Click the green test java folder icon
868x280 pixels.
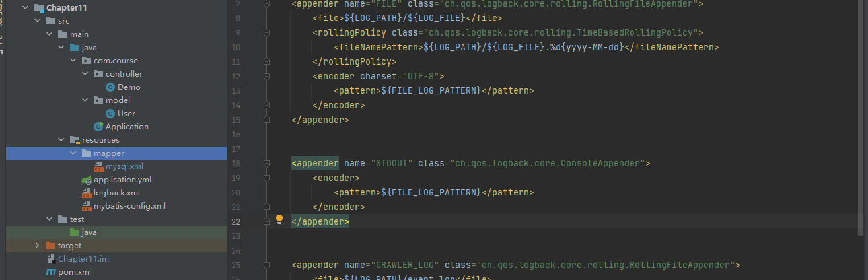click(x=75, y=232)
